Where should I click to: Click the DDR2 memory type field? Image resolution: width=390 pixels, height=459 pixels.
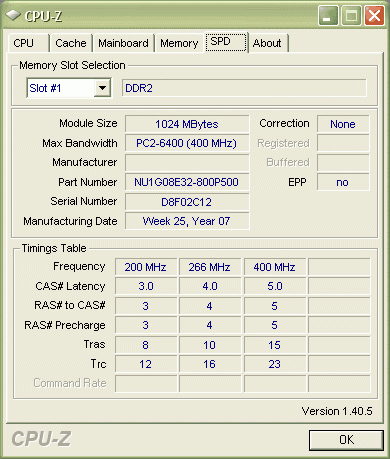pyautogui.click(x=244, y=88)
